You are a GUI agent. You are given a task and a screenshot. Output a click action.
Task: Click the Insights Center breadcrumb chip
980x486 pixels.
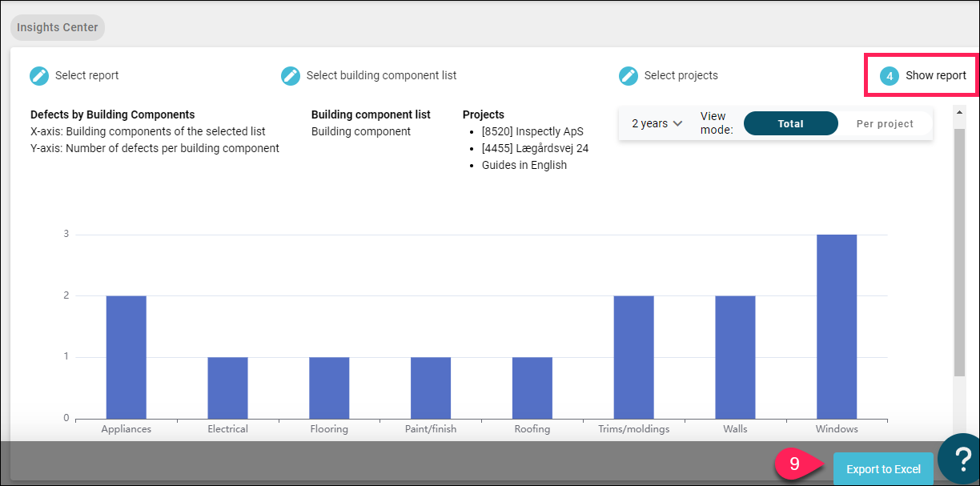tap(58, 27)
